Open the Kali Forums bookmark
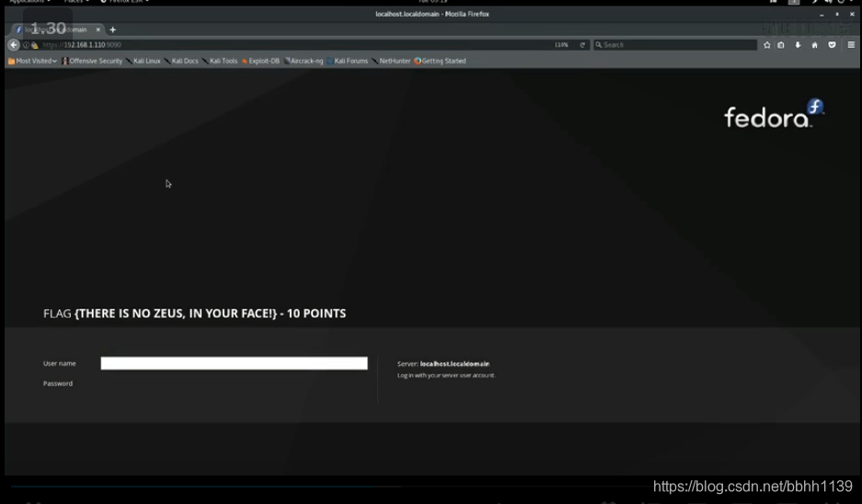The height and width of the screenshot is (504, 862). (347, 61)
